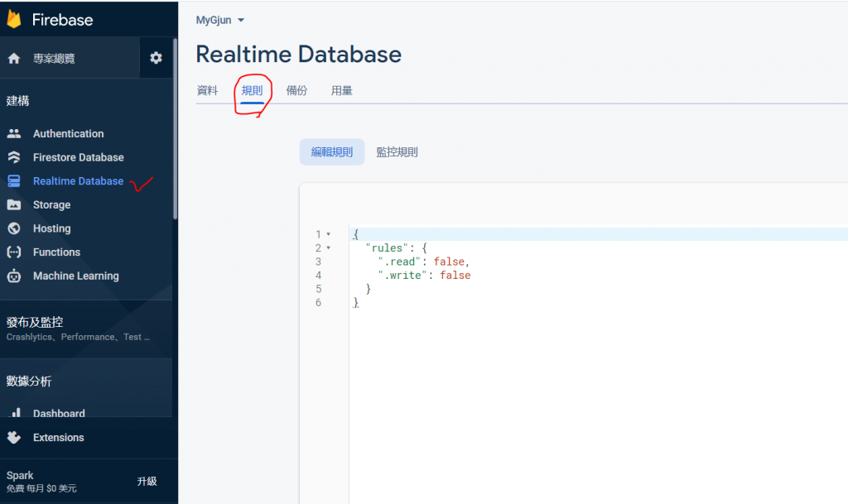
Task: Open Extensions in sidebar
Action: tap(59, 438)
